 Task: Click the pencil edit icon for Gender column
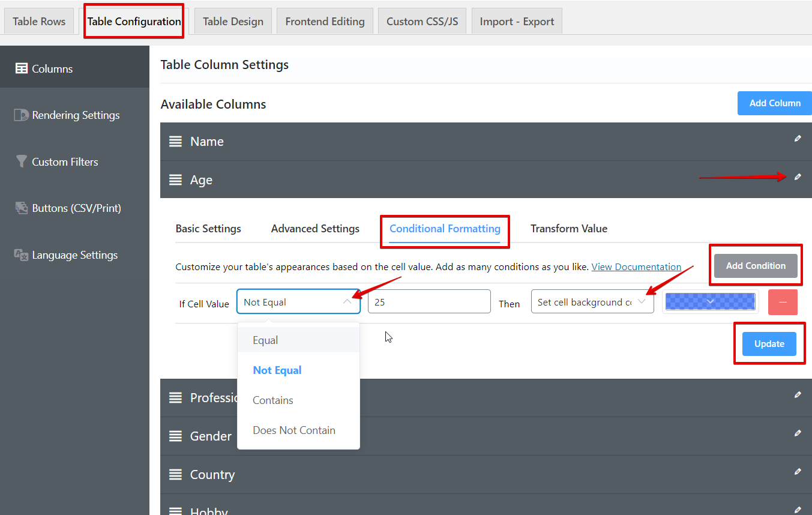tap(798, 433)
